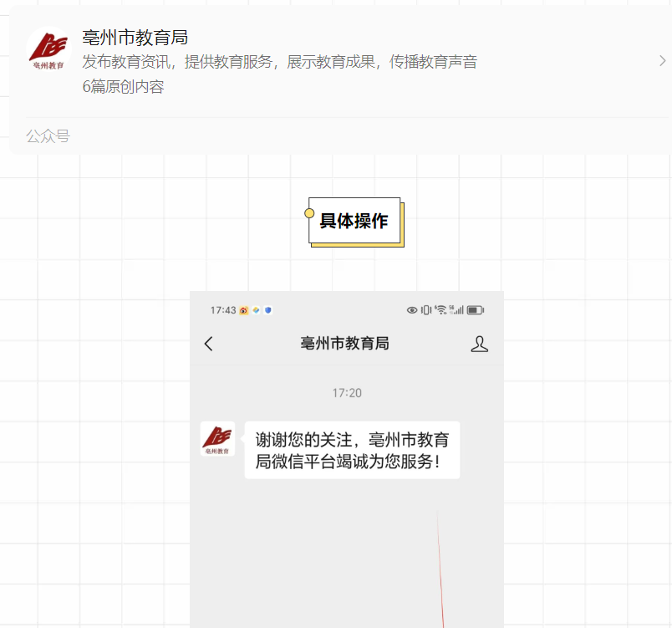
Task: Open the 亳州市教育局 account logo at top
Action: pos(48,49)
